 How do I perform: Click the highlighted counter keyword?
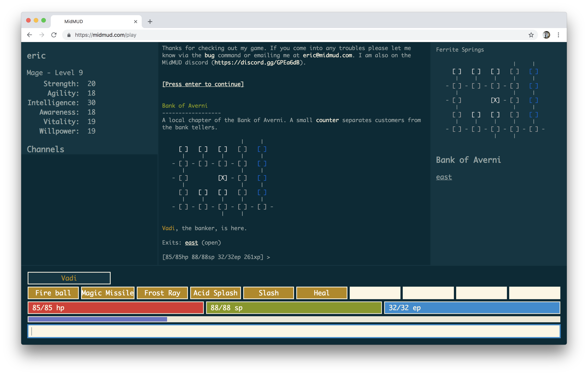pos(327,120)
